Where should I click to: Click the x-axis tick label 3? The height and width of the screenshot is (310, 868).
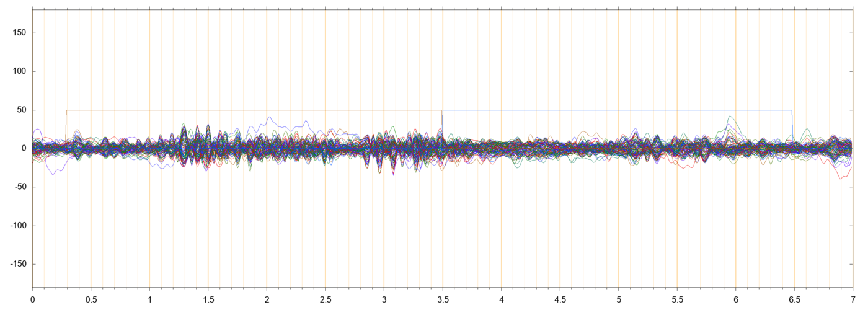pos(384,299)
